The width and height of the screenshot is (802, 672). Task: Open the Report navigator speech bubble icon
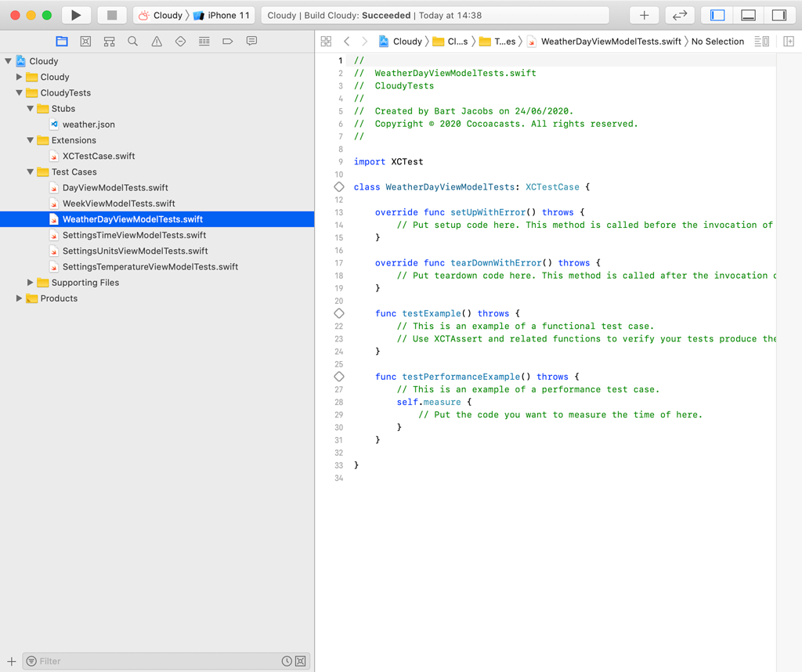[x=251, y=42]
